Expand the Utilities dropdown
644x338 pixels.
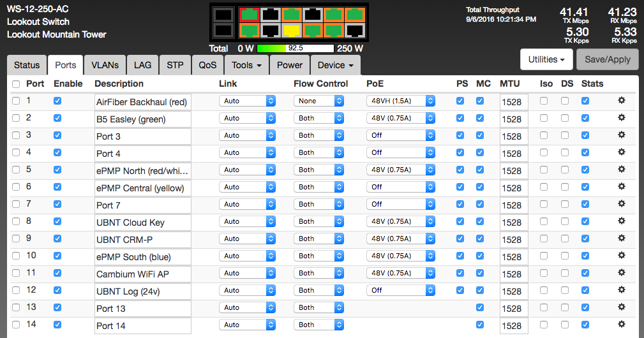point(546,59)
